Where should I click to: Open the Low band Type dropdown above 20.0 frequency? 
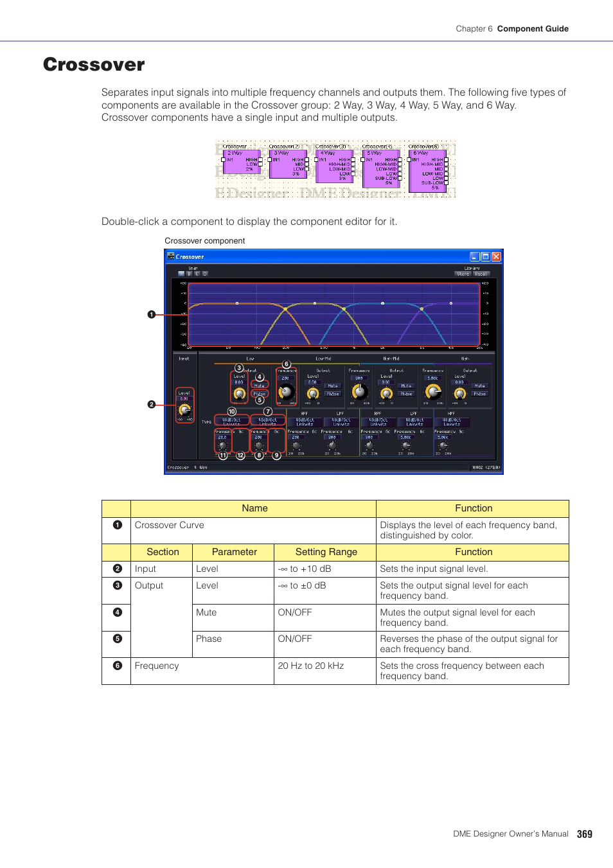(x=231, y=421)
